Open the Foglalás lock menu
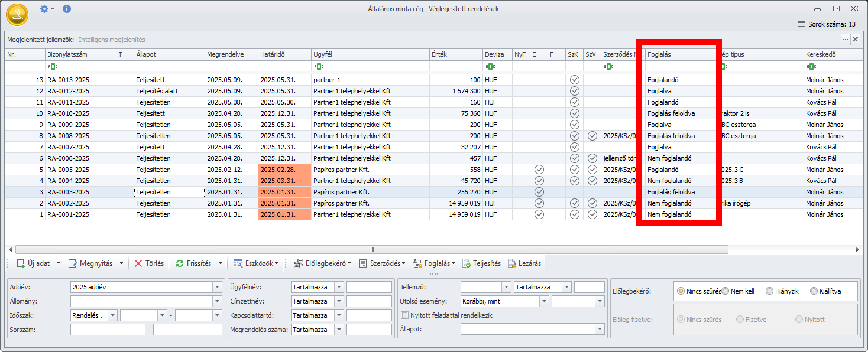Screen dimensions: 868x352 [434, 263]
